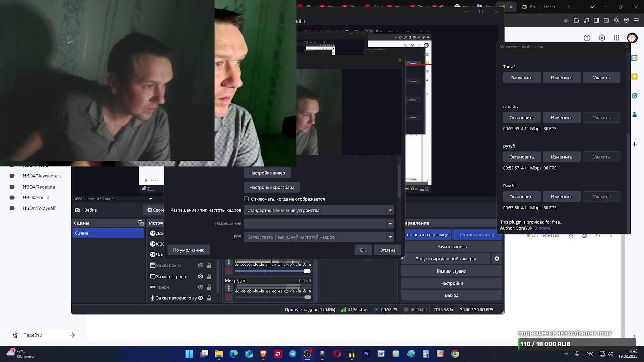Delete the Твич2 output
The height and width of the screenshot is (362, 644).
(x=601, y=78)
